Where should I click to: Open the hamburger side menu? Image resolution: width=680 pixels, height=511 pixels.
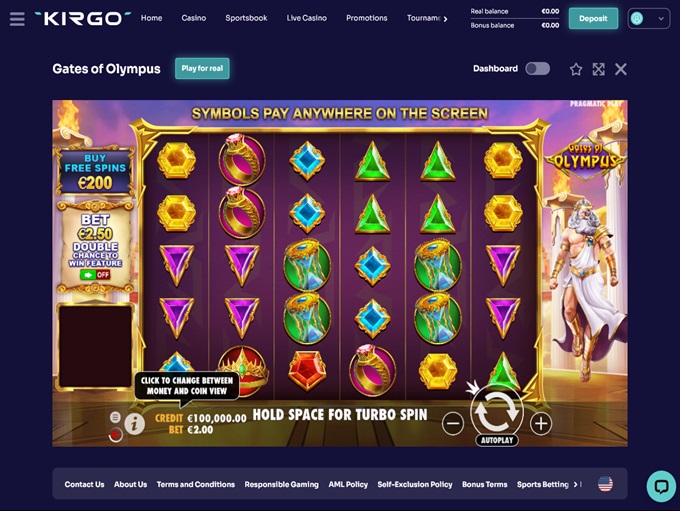coord(17,19)
